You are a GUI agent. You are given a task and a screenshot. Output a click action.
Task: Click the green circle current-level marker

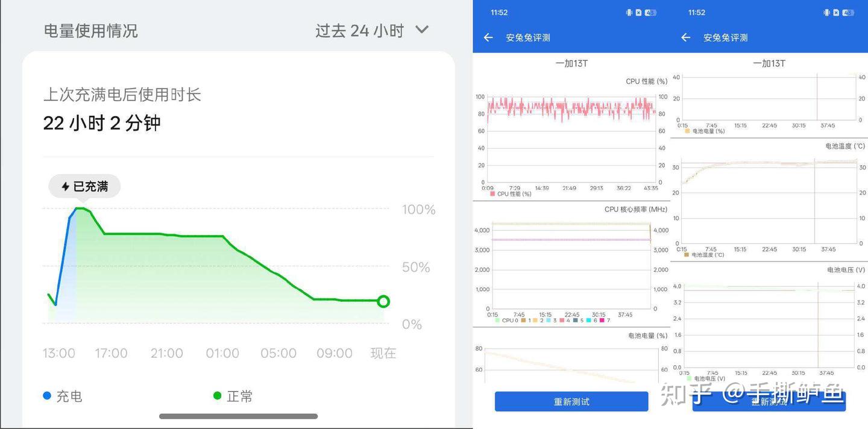click(383, 301)
